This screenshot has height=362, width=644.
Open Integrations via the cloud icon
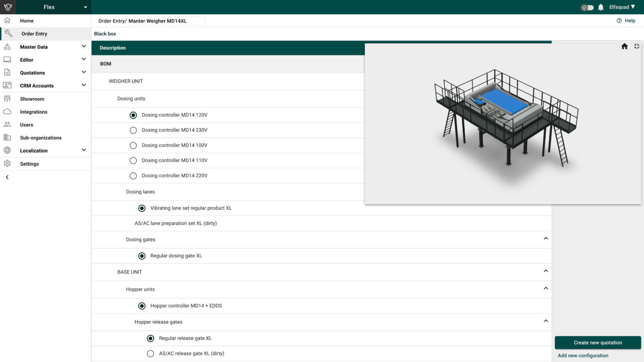pyautogui.click(x=7, y=112)
